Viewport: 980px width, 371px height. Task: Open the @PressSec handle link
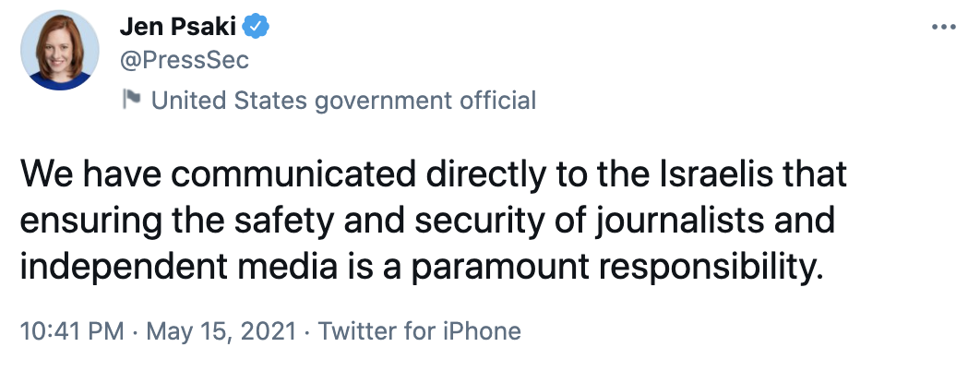click(185, 60)
